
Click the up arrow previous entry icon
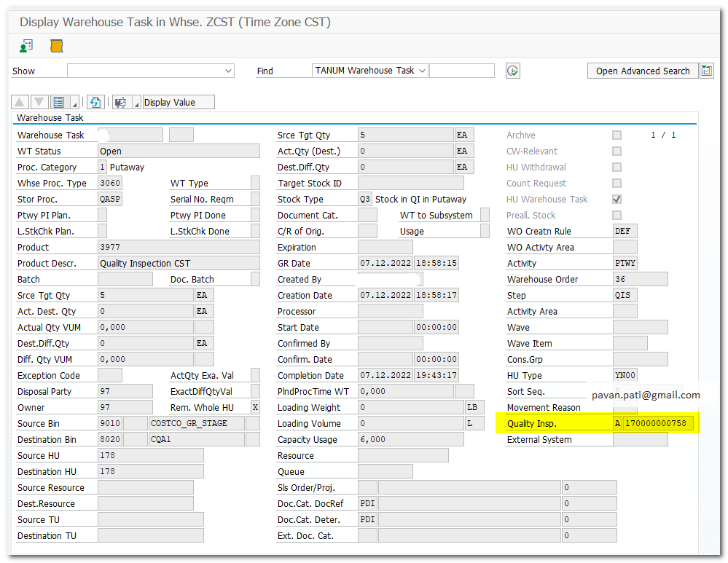pos(20,102)
